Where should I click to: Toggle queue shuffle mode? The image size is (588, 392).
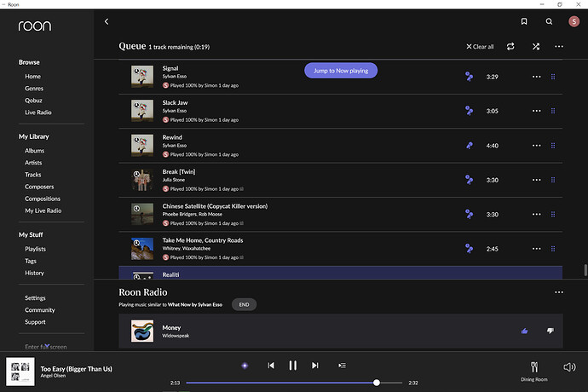[536, 47]
